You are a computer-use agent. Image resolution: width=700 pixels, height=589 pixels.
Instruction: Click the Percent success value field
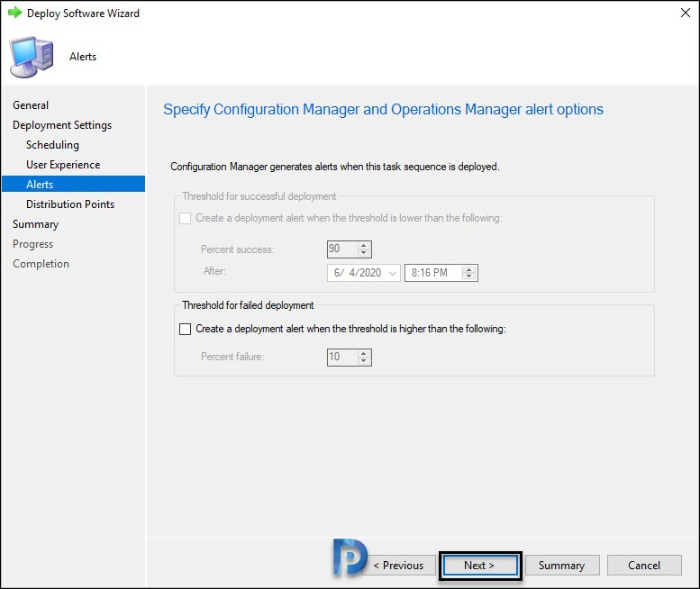[342, 249]
